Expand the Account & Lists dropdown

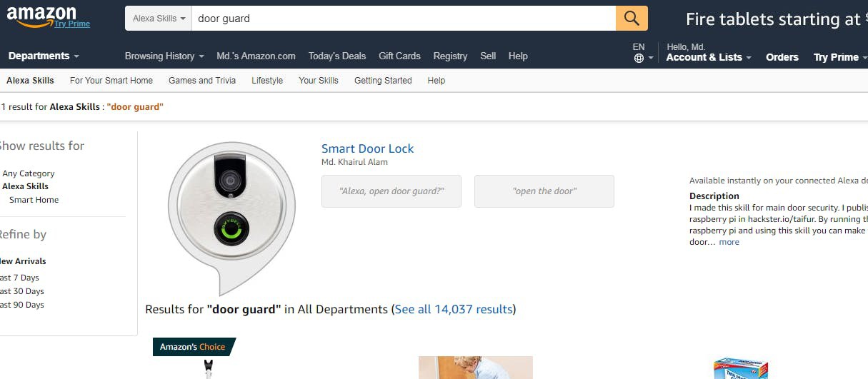click(x=709, y=57)
